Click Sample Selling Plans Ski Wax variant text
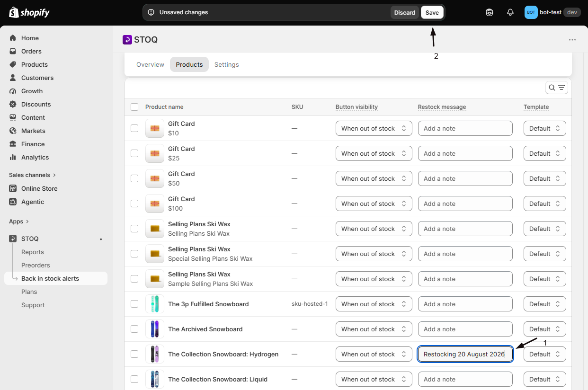This screenshot has height=390, width=588. click(x=210, y=284)
